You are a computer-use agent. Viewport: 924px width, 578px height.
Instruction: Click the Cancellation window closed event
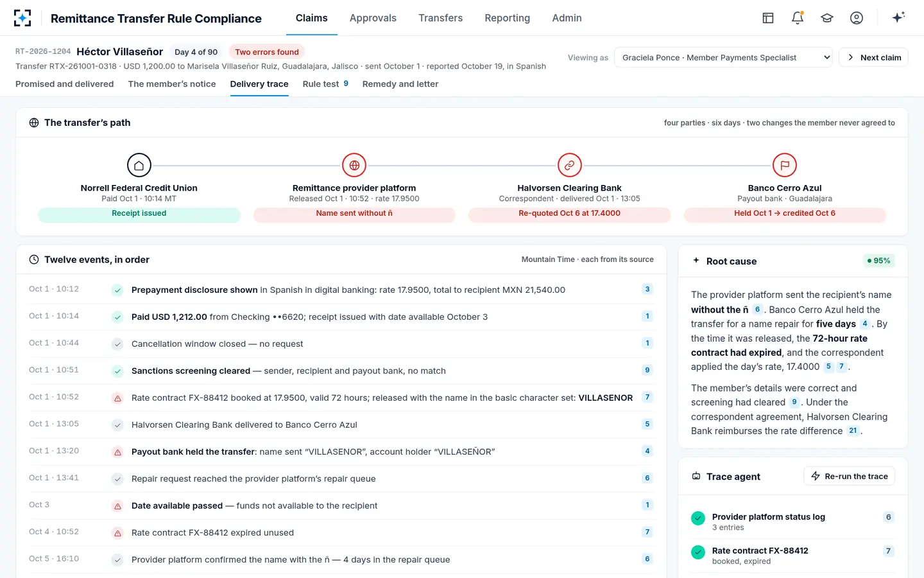(341, 344)
